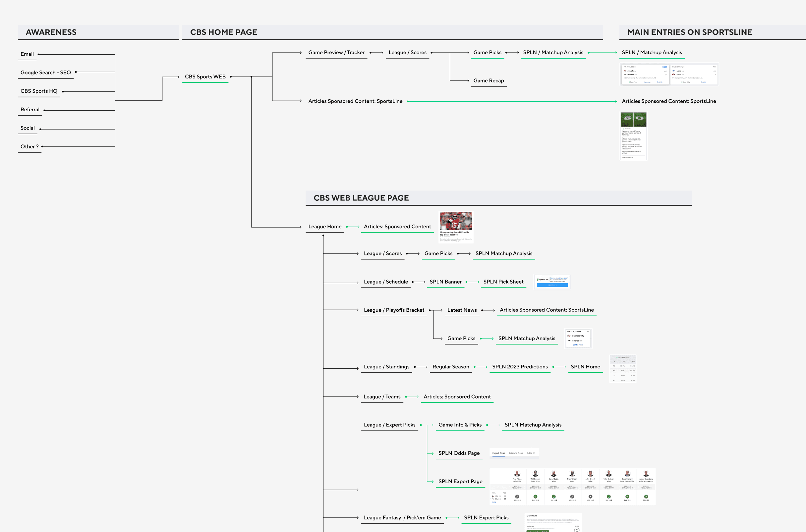Click Game Picks after League / Scores on the league page
Image resolution: width=806 pixels, height=532 pixels.
click(x=438, y=254)
